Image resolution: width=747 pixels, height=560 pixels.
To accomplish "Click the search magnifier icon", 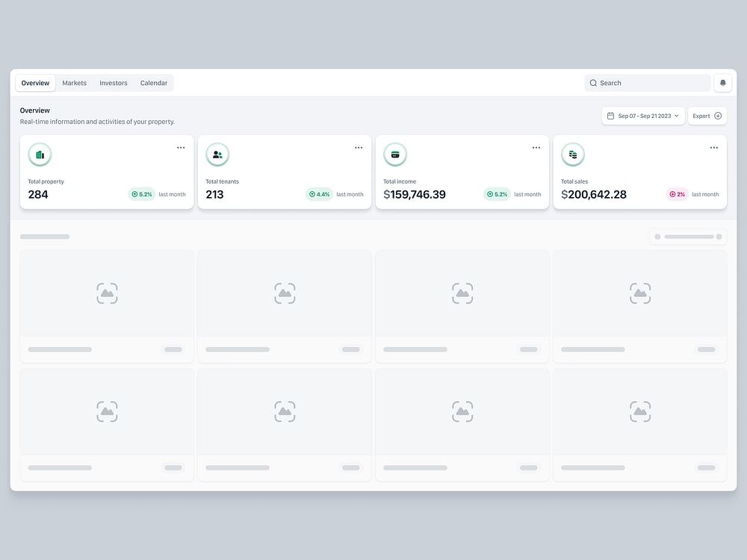I will tap(593, 83).
